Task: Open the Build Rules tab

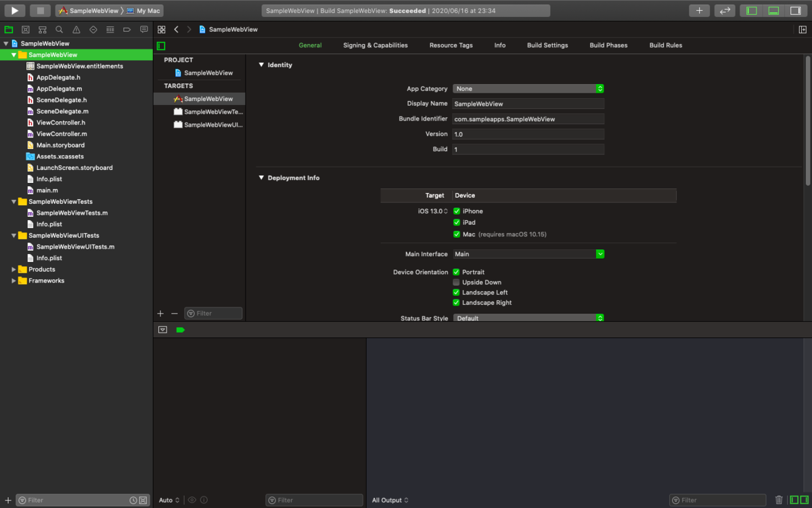Action: point(666,45)
